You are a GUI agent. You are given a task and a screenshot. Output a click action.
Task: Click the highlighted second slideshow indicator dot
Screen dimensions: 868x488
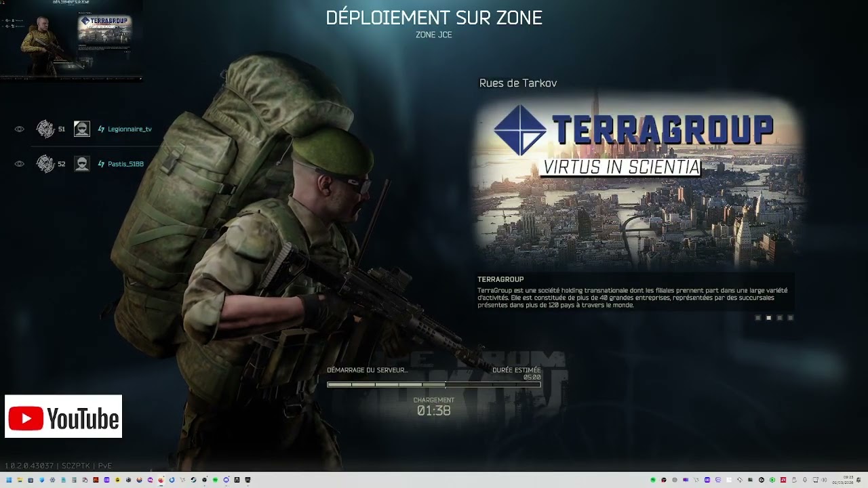[x=769, y=317]
